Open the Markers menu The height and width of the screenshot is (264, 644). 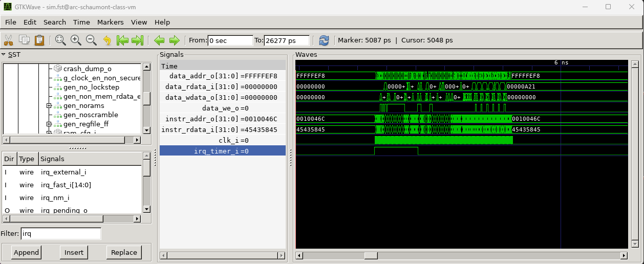coord(110,22)
